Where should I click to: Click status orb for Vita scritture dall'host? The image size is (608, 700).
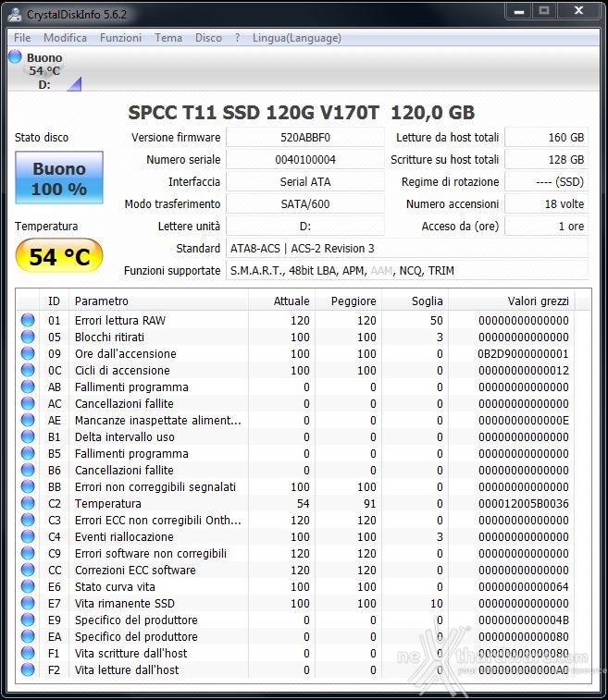[x=28, y=653]
